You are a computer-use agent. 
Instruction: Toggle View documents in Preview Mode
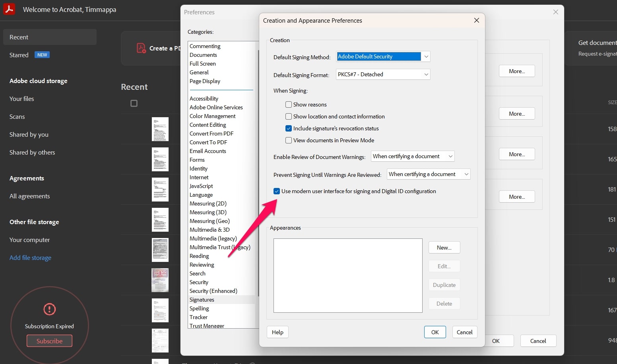pyautogui.click(x=289, y=140)
